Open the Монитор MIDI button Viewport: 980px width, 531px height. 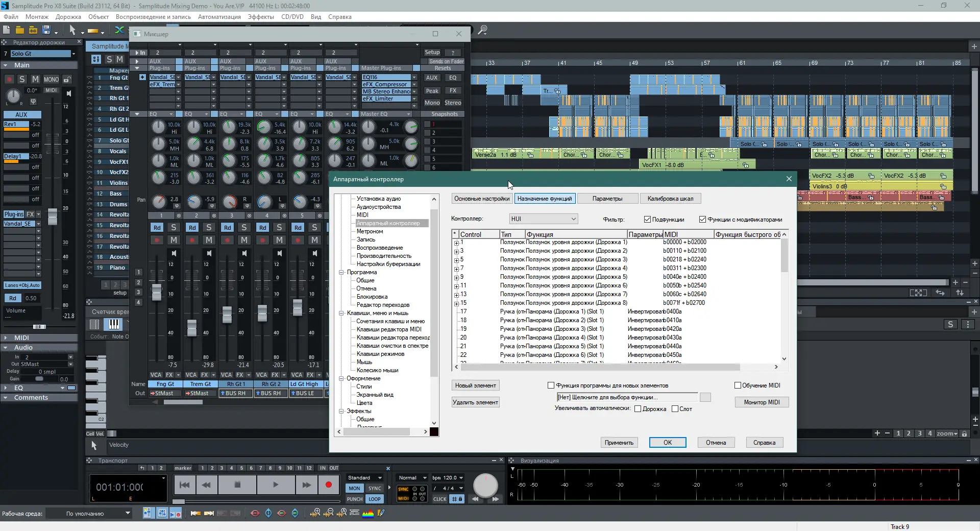coord(762,402)
